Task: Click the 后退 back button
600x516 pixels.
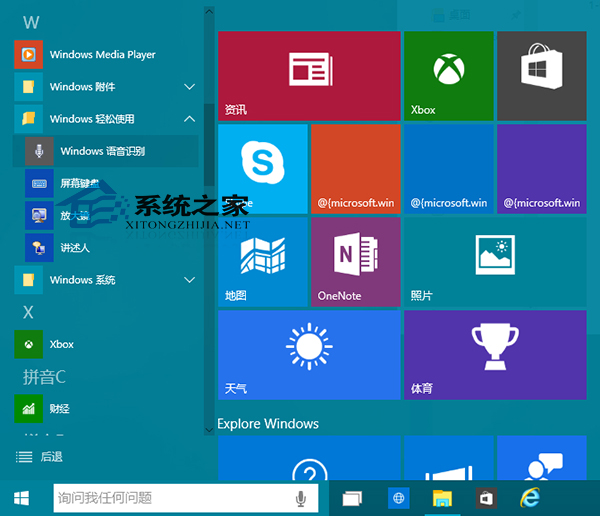Action: tap(39, 457)
